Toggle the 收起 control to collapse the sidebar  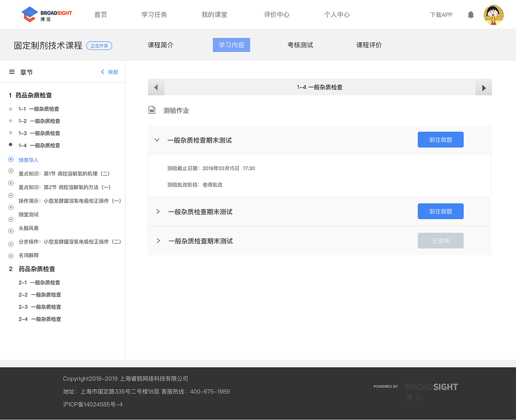pyautogui.click(x=109, y=72)
